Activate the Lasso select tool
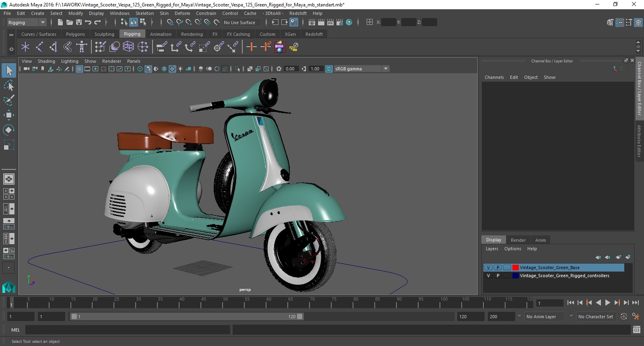The image size is (644, 346). [9, 86]
